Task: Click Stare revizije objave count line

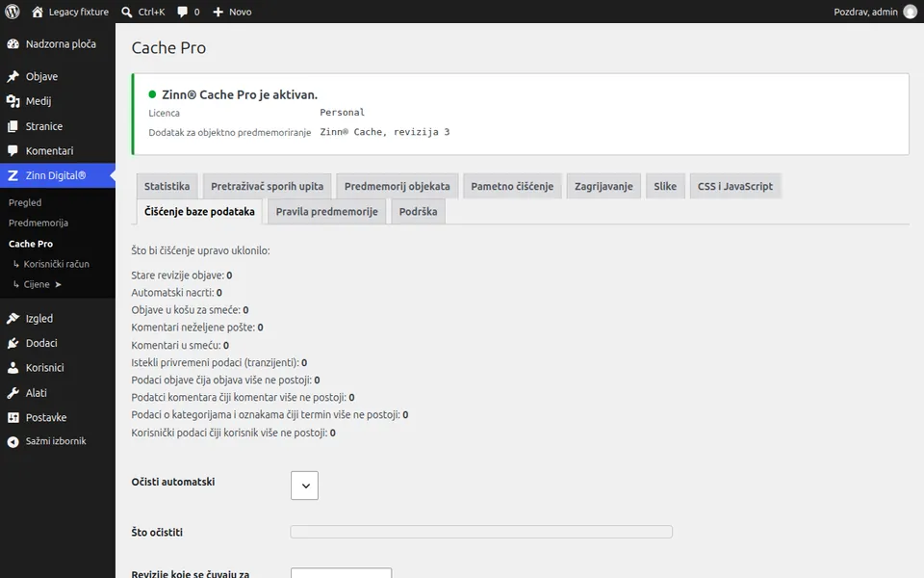Action: point(182,276)
